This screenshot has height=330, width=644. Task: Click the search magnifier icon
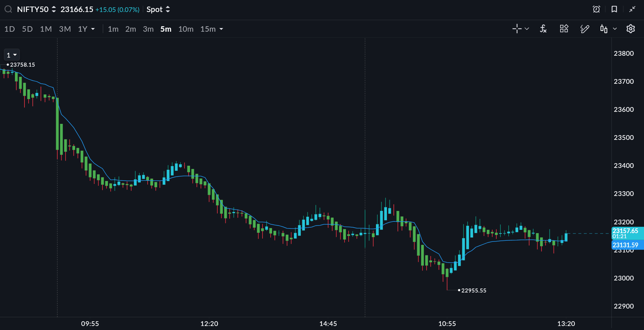coord(8,9)
